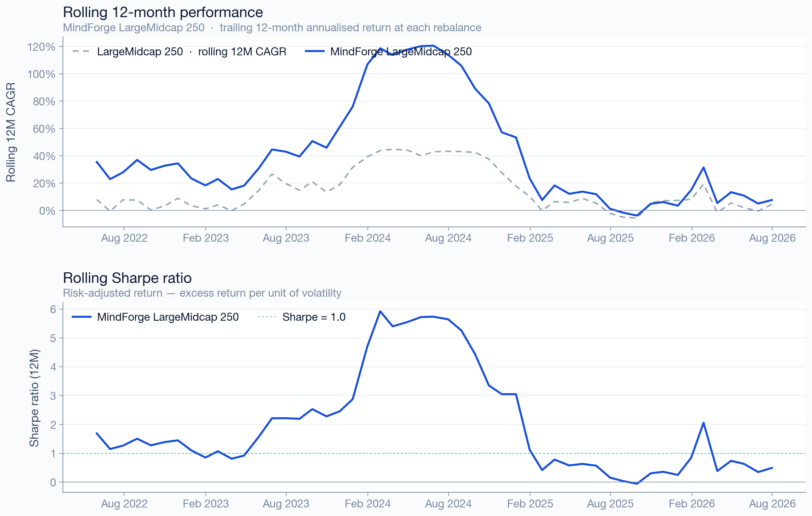Click 'Feb 2026' on the top chart axis
This screenshot has width=812, height=516.
692,238
